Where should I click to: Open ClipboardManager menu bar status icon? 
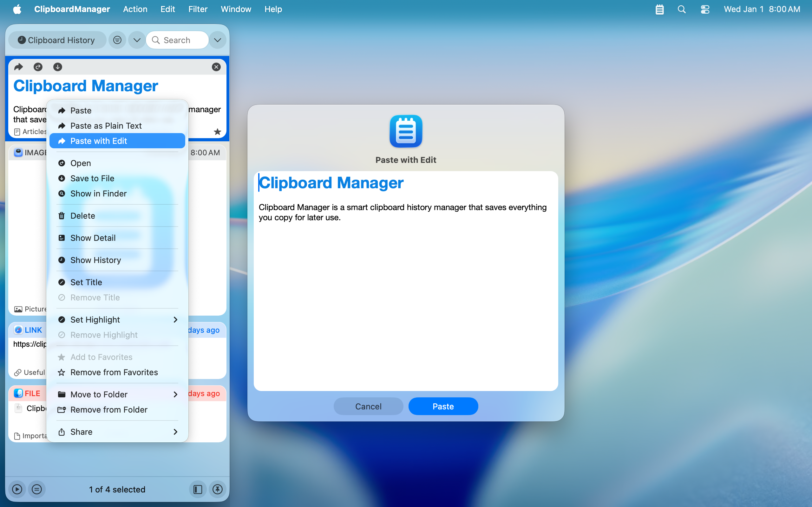[x=659, y=10]
